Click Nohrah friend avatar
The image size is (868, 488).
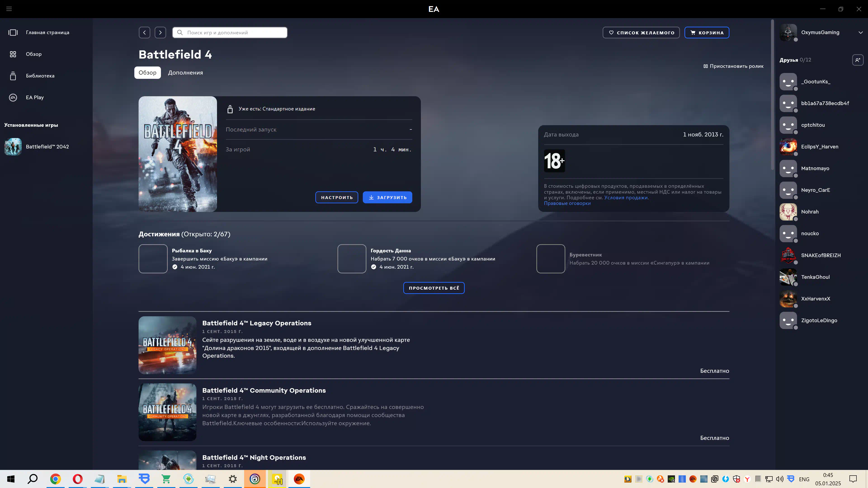(x=788, y=212)
